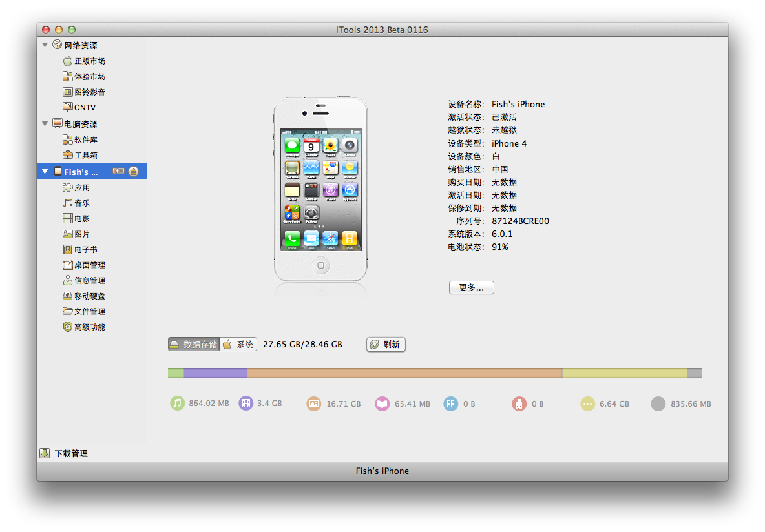
Task: Click the 电脑资源 computer monitor icon
Action: point(57,123)
